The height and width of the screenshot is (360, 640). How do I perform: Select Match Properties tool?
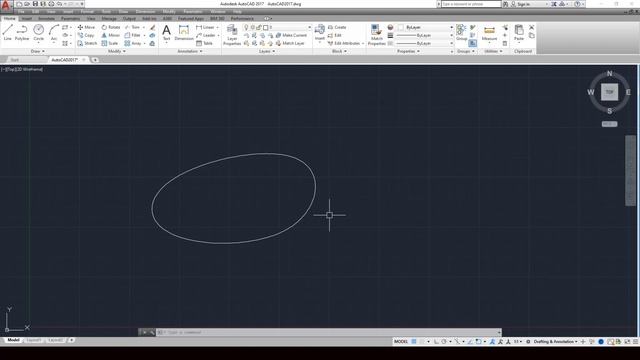click(x=376, y=34)
